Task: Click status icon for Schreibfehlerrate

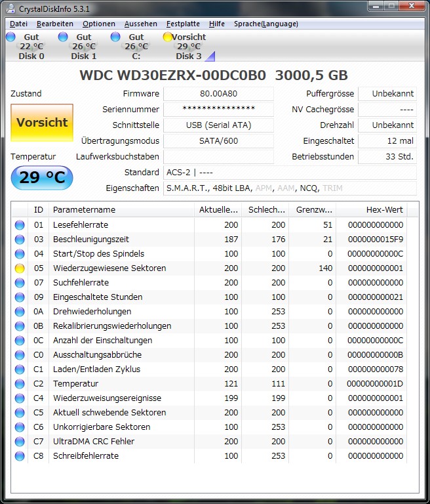Action: click(20, 456)
